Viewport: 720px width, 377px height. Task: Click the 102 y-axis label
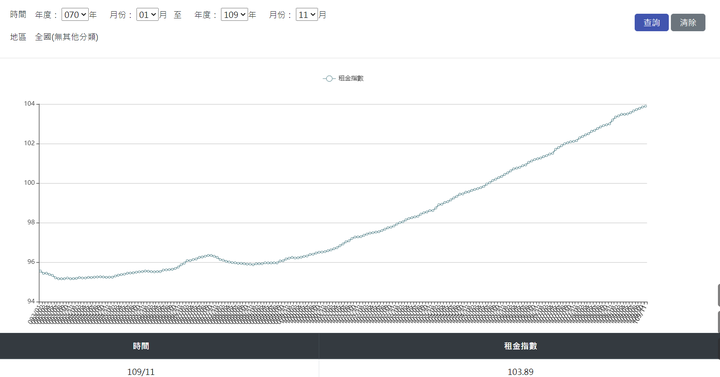click(29, 143)
